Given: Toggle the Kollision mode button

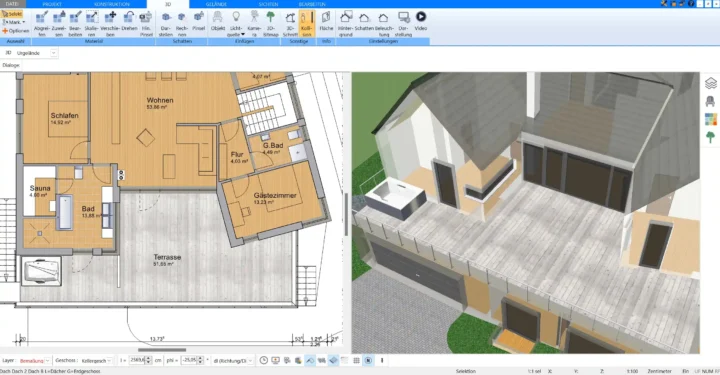Looking at the screenshot, I should tap(307, 24).
